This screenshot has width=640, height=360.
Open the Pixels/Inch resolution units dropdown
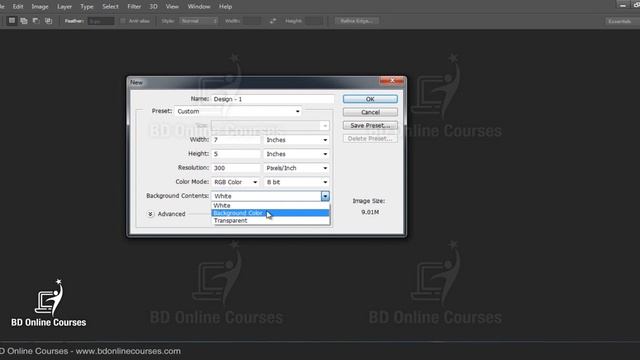tap(296, 168)
